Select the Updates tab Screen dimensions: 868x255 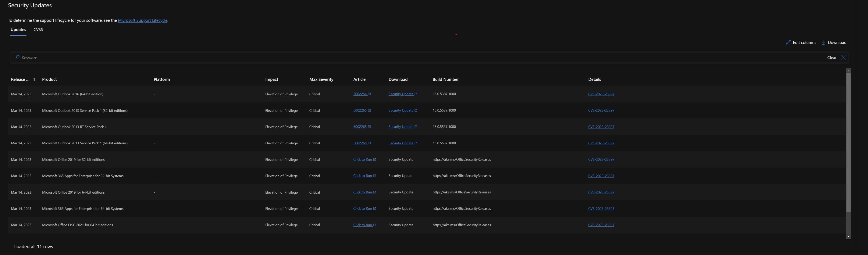pos(18,30)
